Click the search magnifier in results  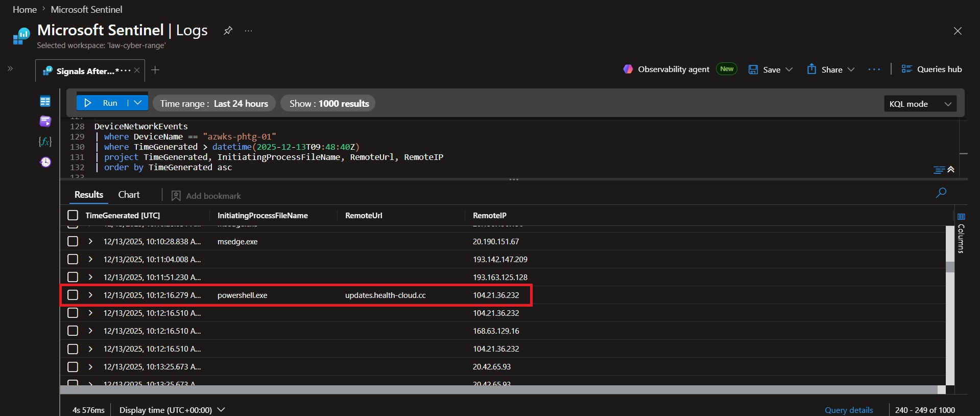[941, 193]
